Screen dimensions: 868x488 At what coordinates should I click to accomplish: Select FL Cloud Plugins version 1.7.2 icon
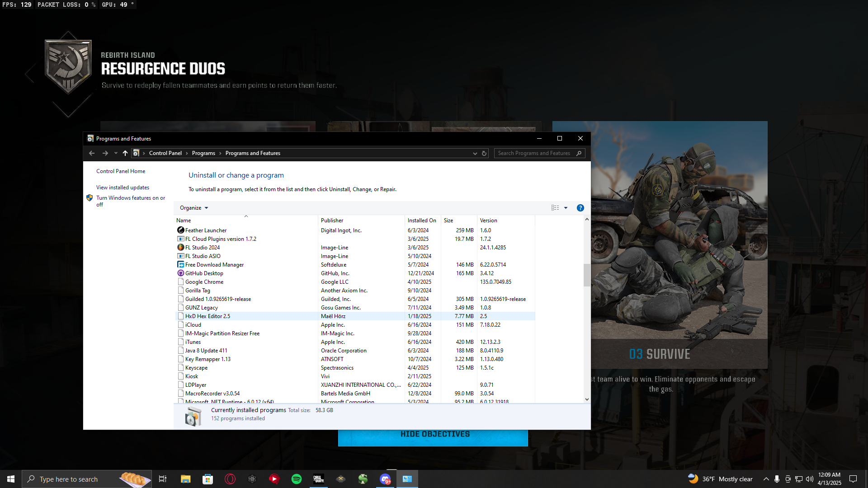pos(181,239)
